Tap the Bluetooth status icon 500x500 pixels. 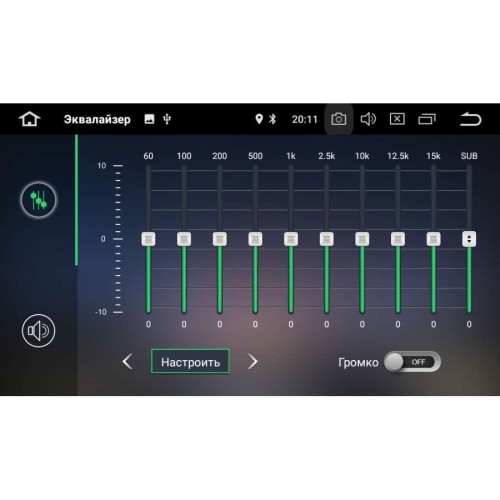click(x=273, y=119)
